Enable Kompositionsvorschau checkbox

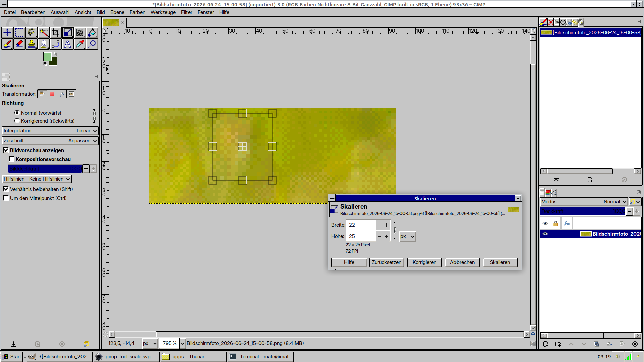[12, 159]
